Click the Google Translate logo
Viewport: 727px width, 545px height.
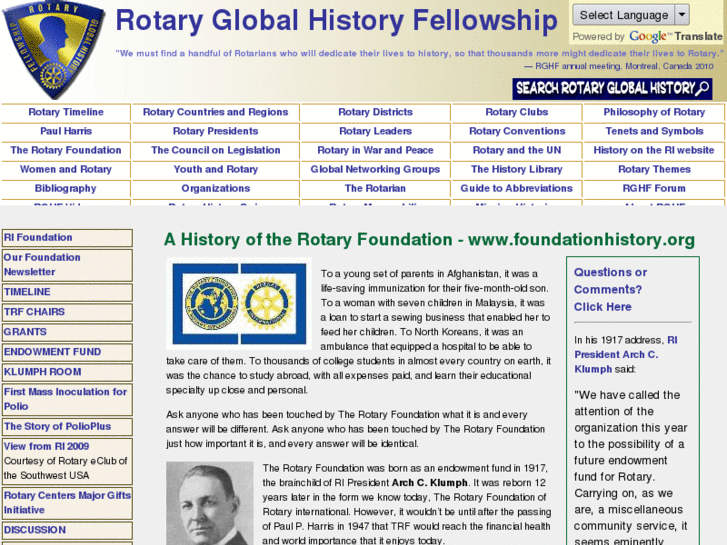pyautogui.click(x=676, y=36)
